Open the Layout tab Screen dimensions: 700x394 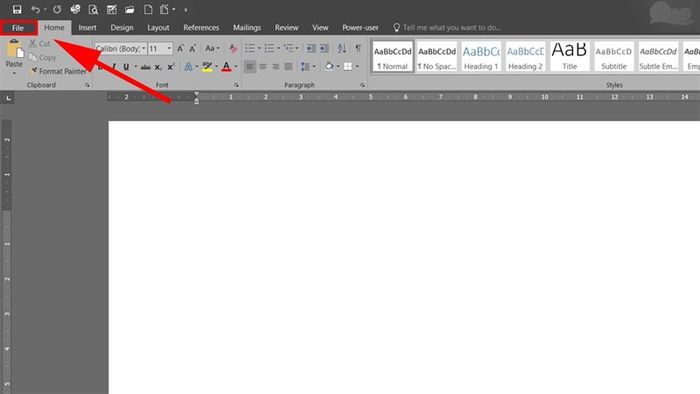(x=158, y=28)
